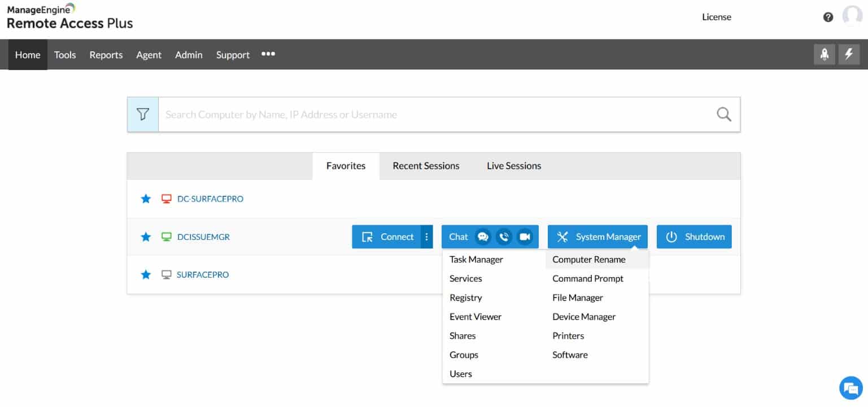Click the Chat button label
868x407 pixels.
458,237
